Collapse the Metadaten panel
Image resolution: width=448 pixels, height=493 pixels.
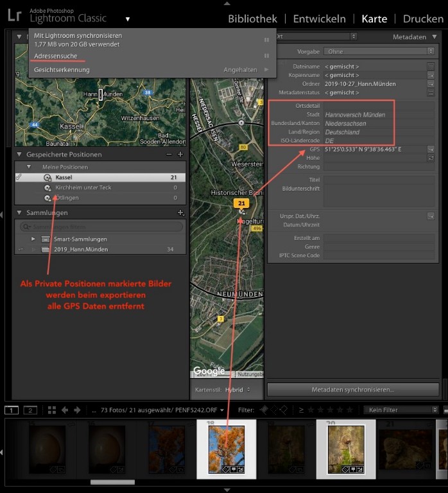point(435,37)
